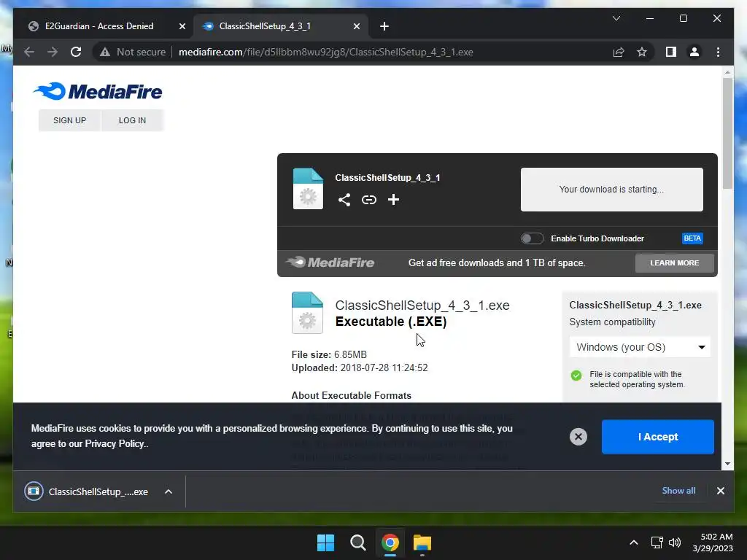Enable the Turbo Downloader toggle
The image size is (747, 560).
(532, 238)
